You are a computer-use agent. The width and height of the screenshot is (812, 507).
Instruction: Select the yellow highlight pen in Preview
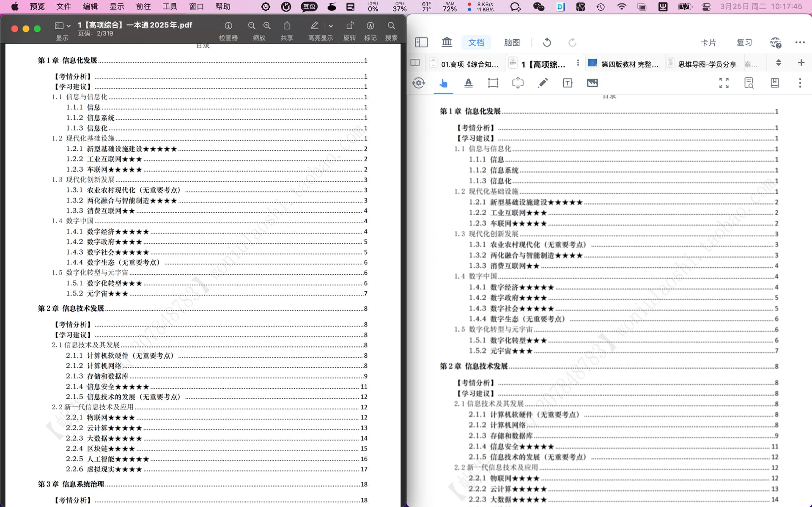pos(314,25)
